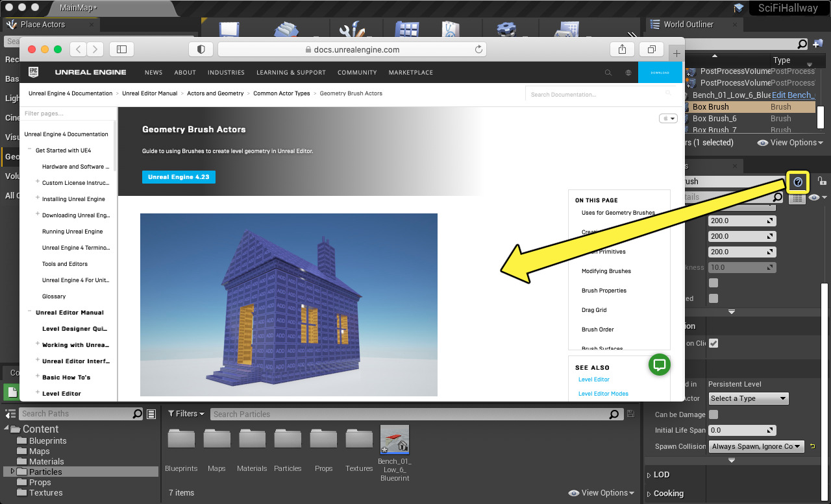Open the Select a Type dropdown
The height and width of the screenshot is (504, 831).
point(748,398)
